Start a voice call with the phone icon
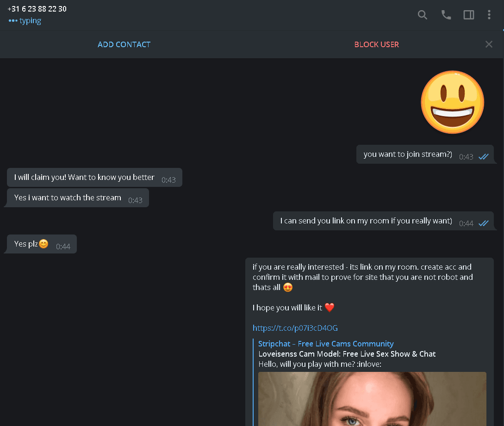This screenshot has width=504, height=426. [446, 15]
